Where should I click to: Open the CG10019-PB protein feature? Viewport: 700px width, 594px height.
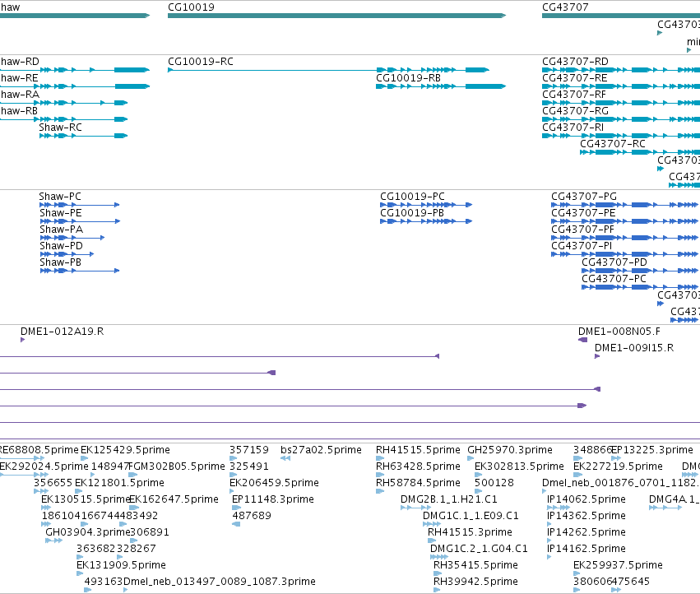426,221
